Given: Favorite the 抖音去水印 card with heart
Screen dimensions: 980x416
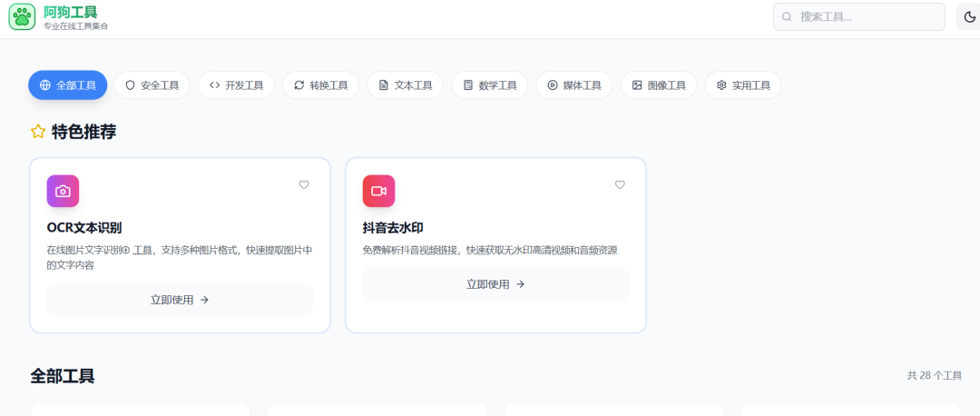Looking at the screenshot, I should tap(620, 184).
